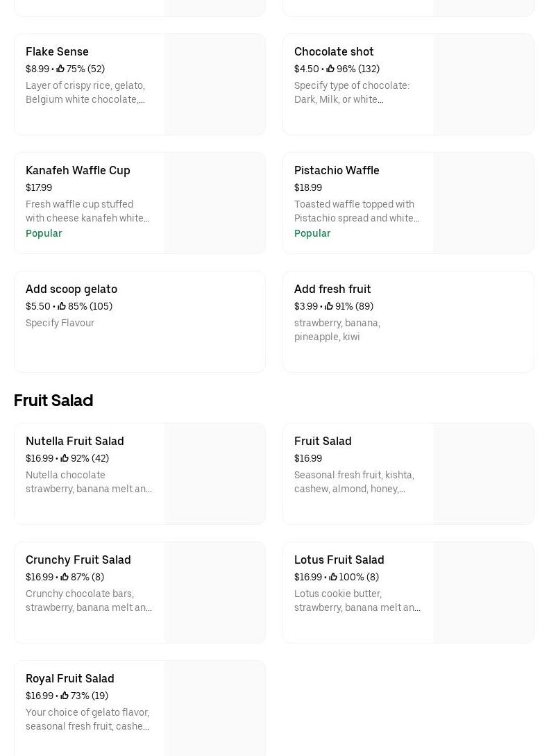This screenshot has height=756, width=558.
Task: Click the Lotus Fruit Salad image placeholder
Action: pyautogui.click(x=484, y=593)
